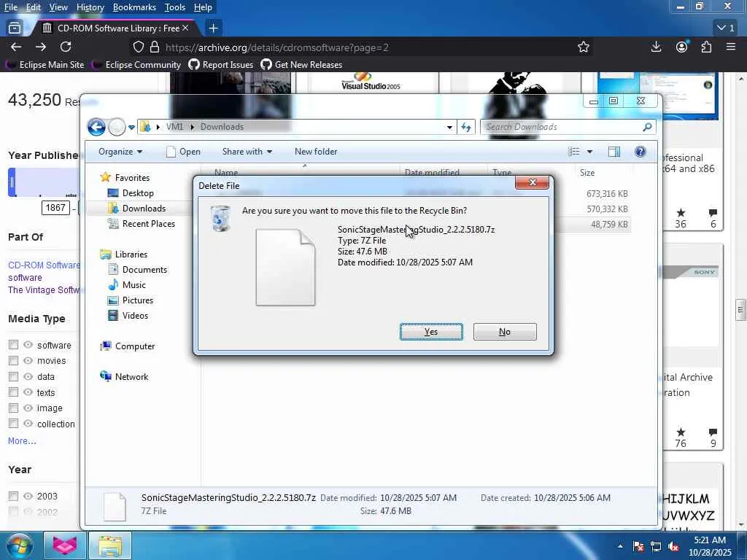The width and height of the screenshot is (747, 560).
Task: Open the Firefox Bookmarks menu
Action: [134, 7]
